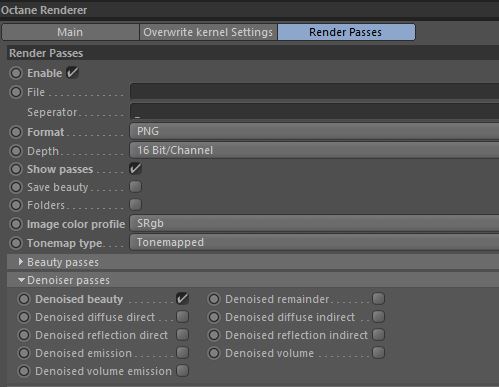Click the keyframe circle beside Format

pyautogui.click(x=16, y=132)
